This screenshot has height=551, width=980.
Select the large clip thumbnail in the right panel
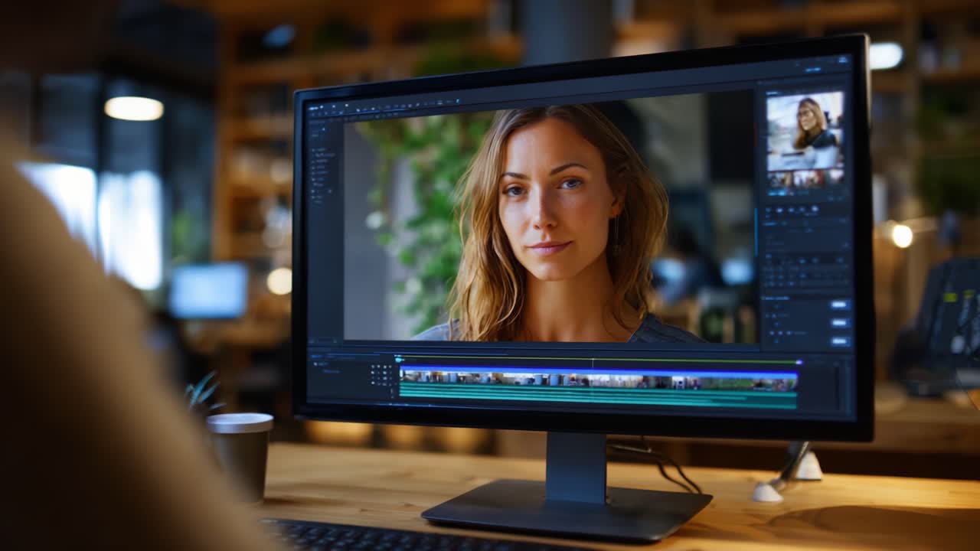tap(805, 130)
